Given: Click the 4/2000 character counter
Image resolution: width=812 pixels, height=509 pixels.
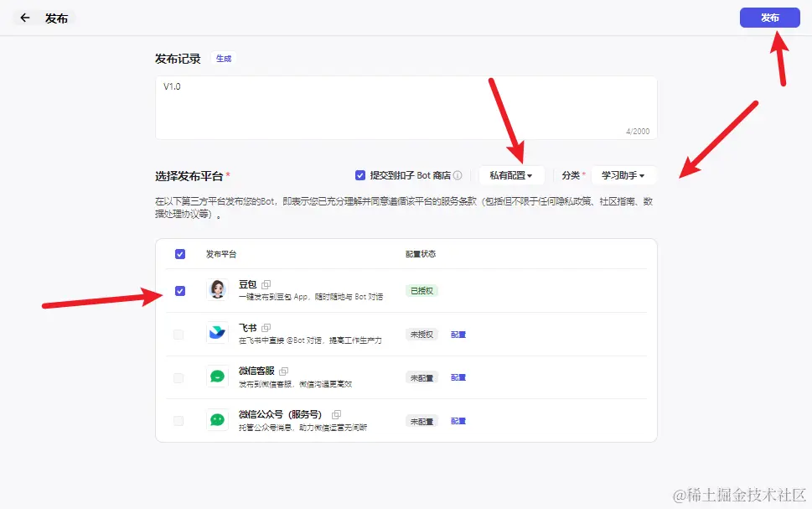Looking at the screenshot, I should coord(638,131).
